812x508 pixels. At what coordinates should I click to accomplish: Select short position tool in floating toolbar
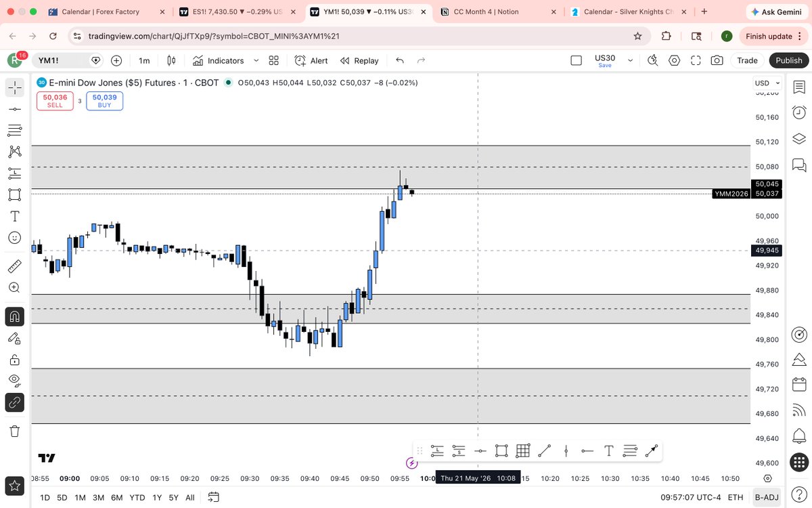(x=459, y=450)
